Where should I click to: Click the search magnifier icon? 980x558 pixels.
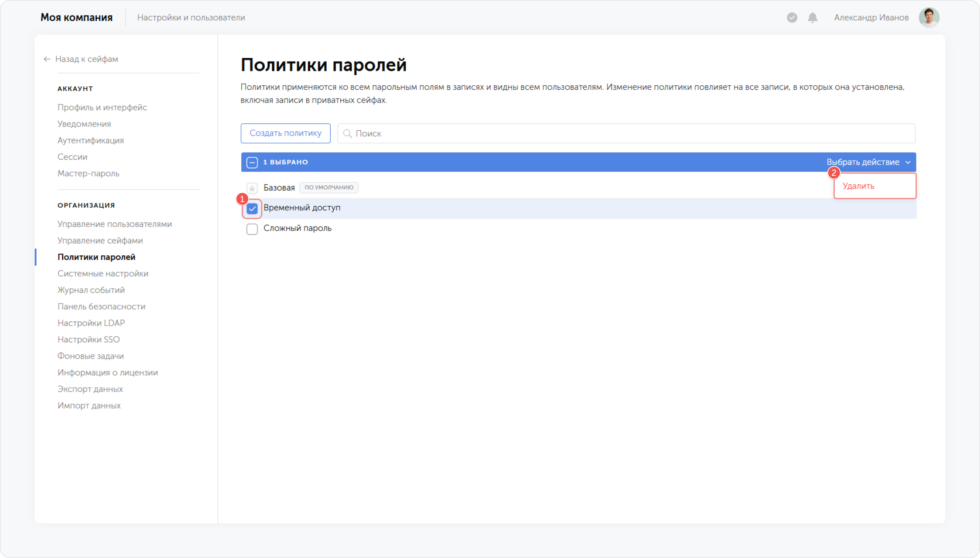(x=347, y=133)
